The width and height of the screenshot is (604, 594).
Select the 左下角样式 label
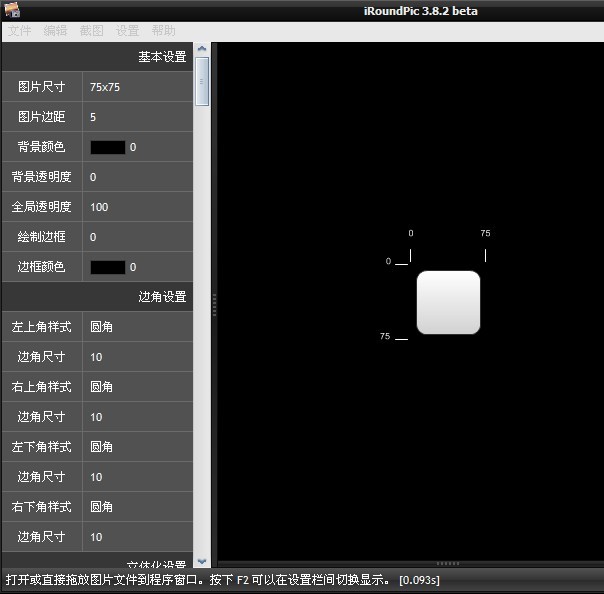(x=42, y=447)
